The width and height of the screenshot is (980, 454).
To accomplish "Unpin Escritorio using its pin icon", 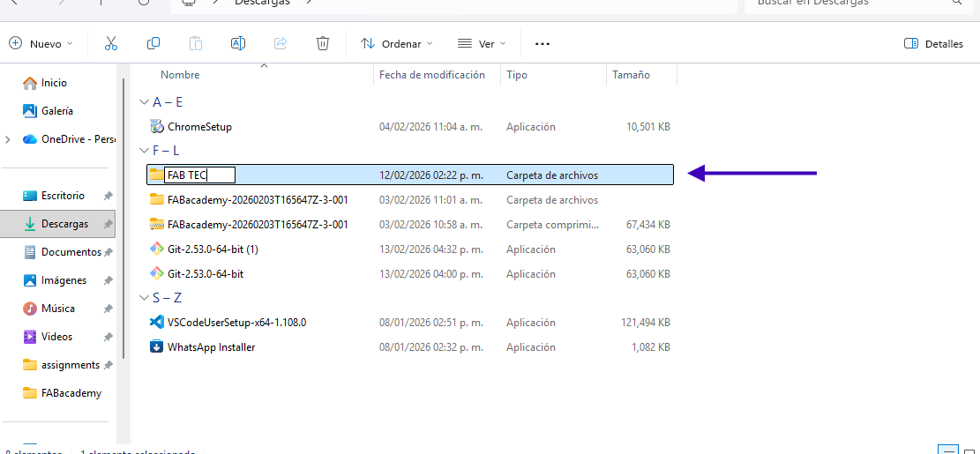I will [108, 196].
